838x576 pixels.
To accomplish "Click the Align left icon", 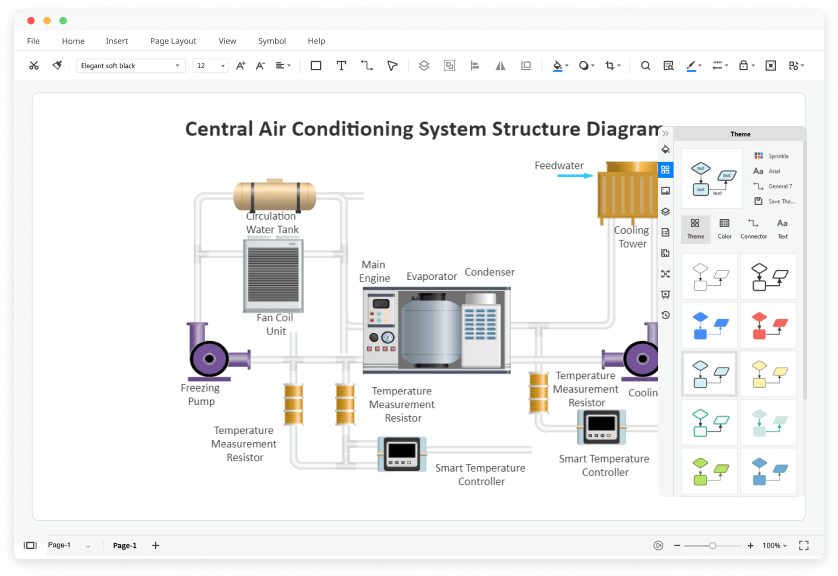I will (x=475, y=66).
